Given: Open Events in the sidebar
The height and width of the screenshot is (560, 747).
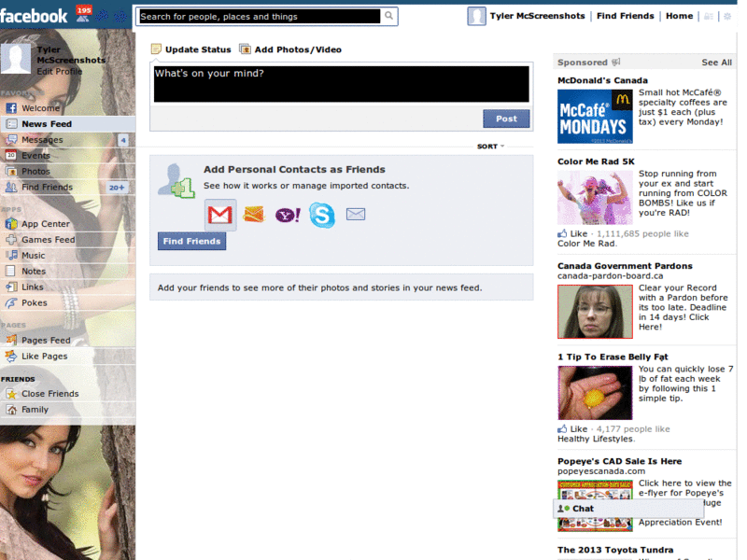Looking at the screenshot, I should click(x=35, y=156).
